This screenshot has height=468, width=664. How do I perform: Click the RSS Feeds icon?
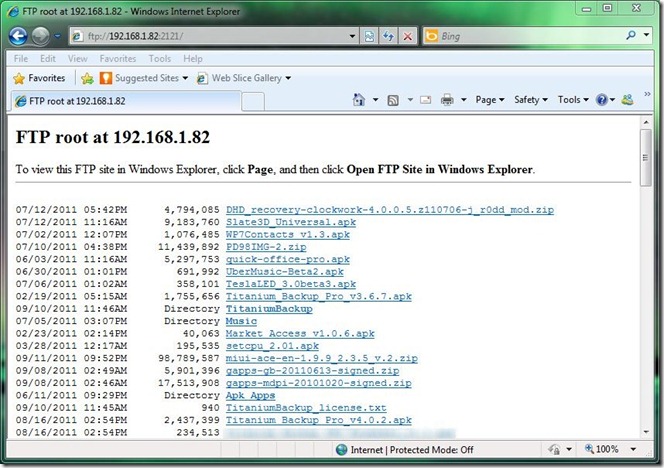pos(393,100)
